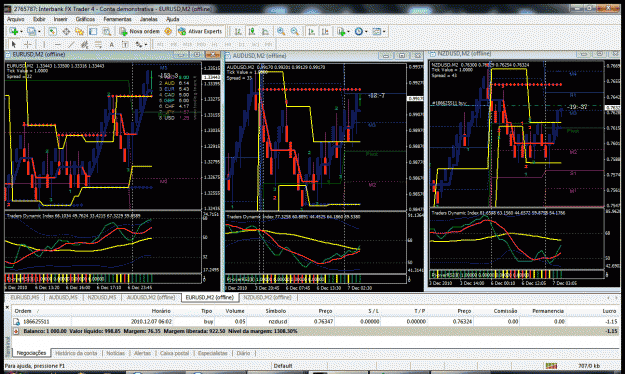Open the Arquivo menu
This screenshot has width=625, height=374.
pos(16,19)
